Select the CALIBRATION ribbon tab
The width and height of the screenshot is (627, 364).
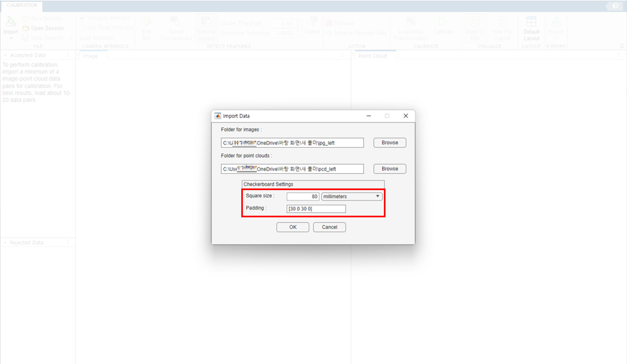coord(22,5)
